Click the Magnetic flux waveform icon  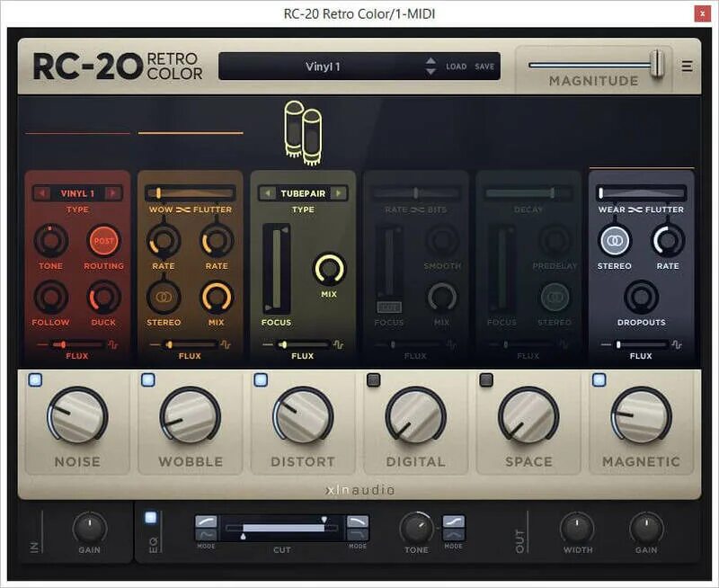click(677, 344)
